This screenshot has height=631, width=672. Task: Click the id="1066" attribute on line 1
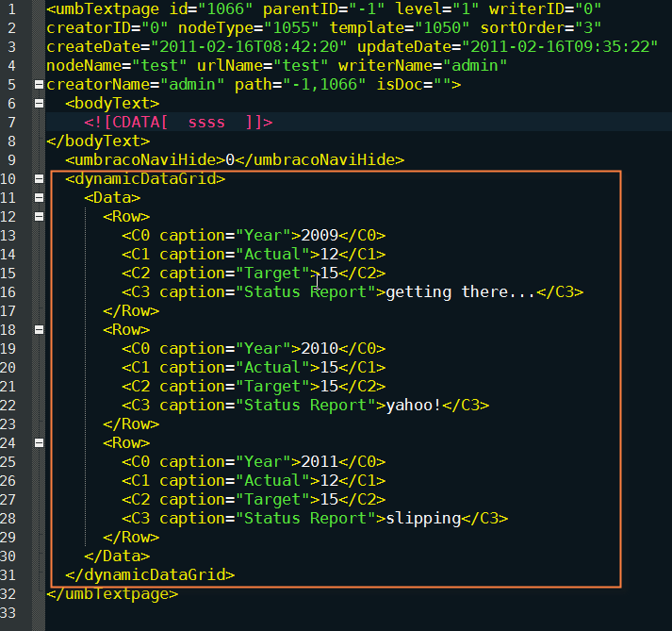pyautogui.click(x=211, y=9)
